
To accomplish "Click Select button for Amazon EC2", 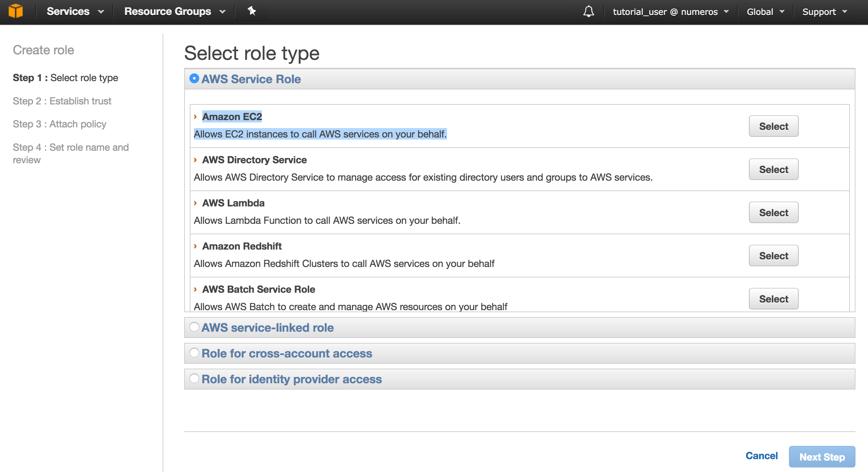I will coord(773,126).
